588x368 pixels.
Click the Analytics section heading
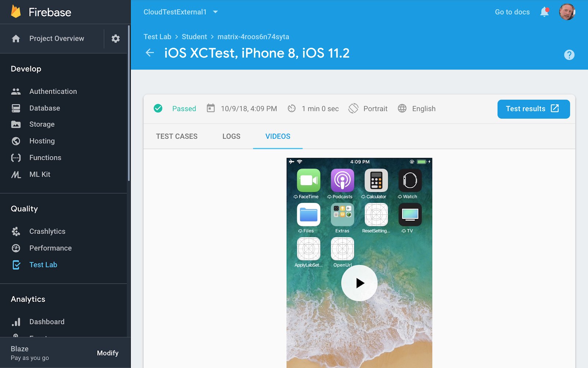tap(28, 299)
